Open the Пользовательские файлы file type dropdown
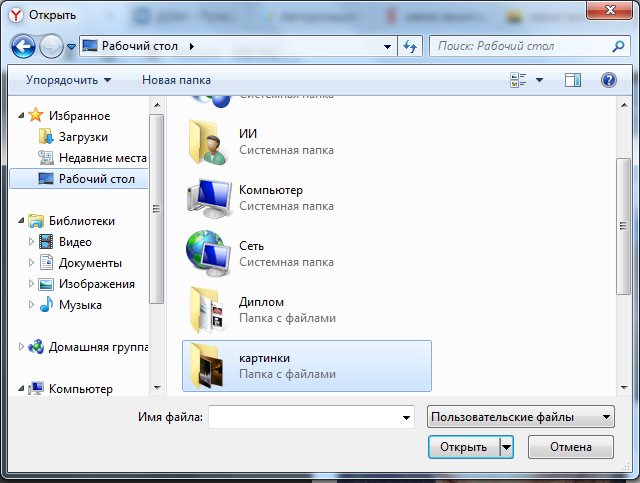The image size is (640, 483). pos(520,417)
